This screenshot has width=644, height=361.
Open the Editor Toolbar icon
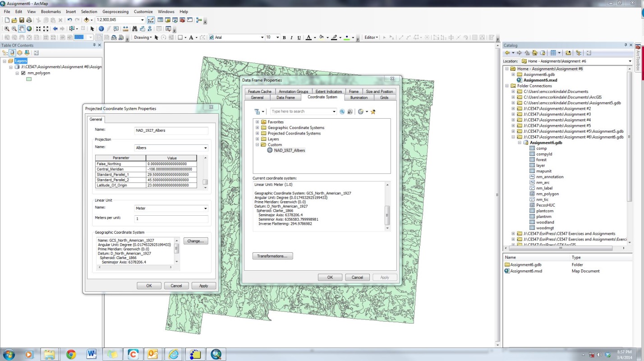coord(151,20)
